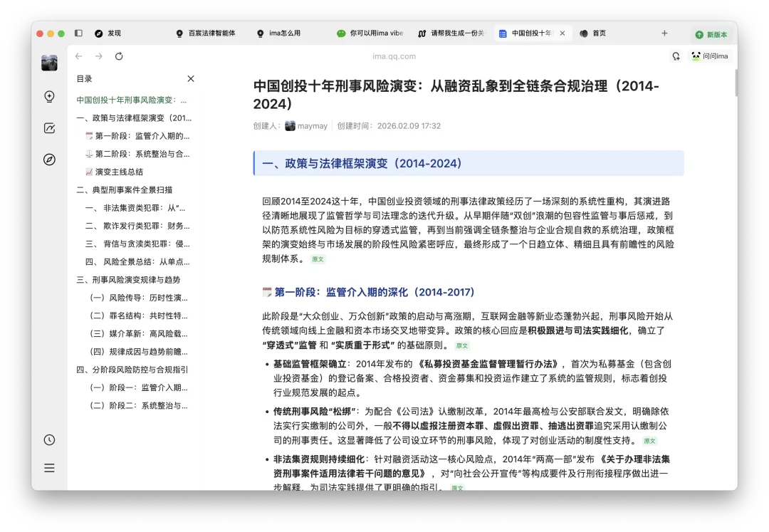Close the 目录 outline panel
Image resolution: width=769 pixels, height=532 pixels.
click(x=191, y=78)
